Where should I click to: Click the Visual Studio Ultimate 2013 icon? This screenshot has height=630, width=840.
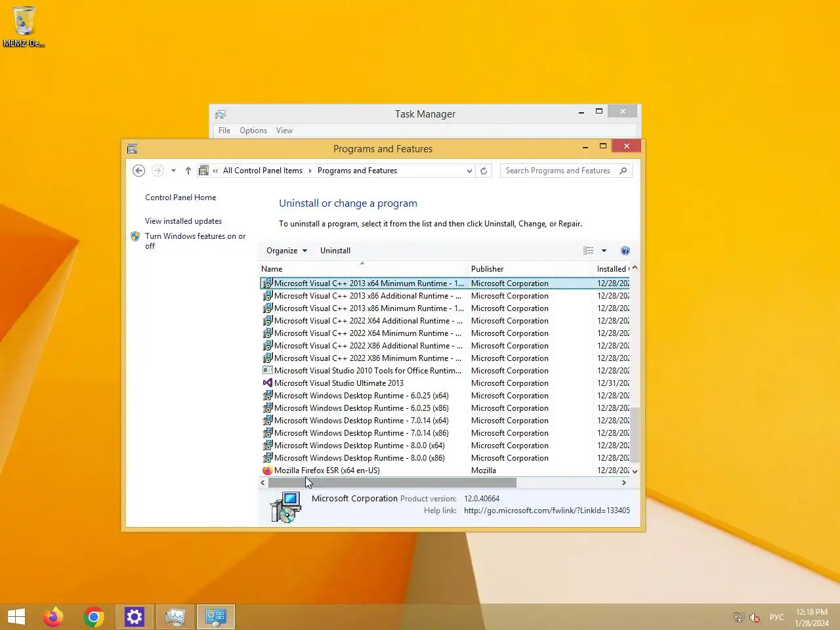(267, 383)
